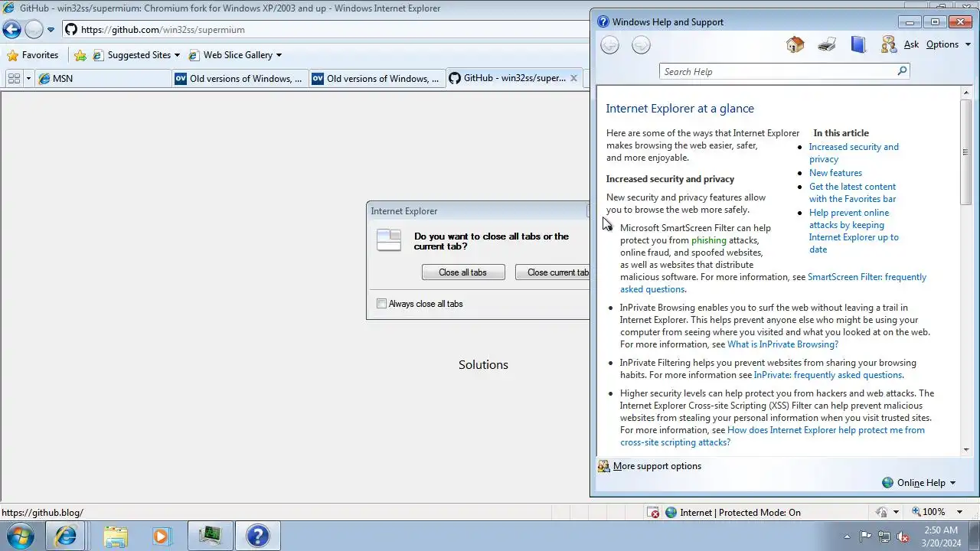Open Web Slice Gallery dropdown
This screenshot has width=980, height=551.
click(235, 55)
